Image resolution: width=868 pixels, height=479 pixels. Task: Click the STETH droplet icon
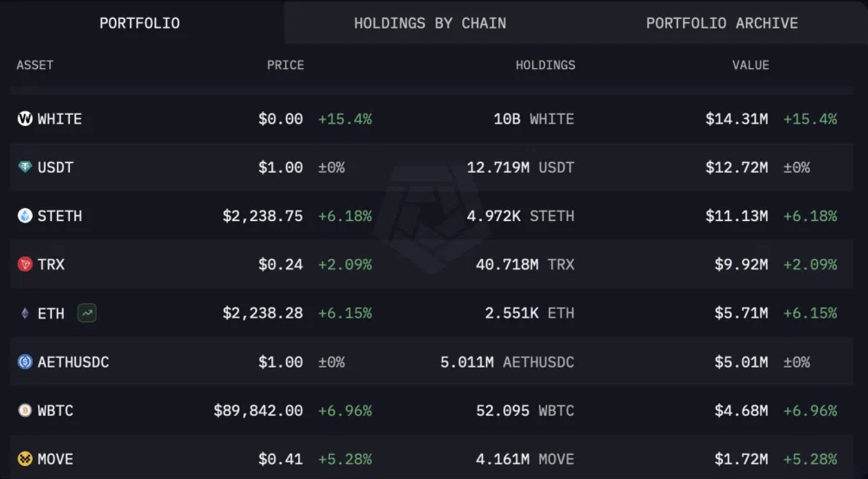25,215
